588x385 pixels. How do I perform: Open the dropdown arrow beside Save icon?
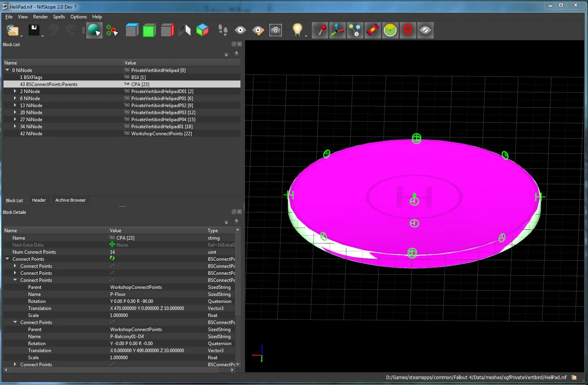click(43, 36)
